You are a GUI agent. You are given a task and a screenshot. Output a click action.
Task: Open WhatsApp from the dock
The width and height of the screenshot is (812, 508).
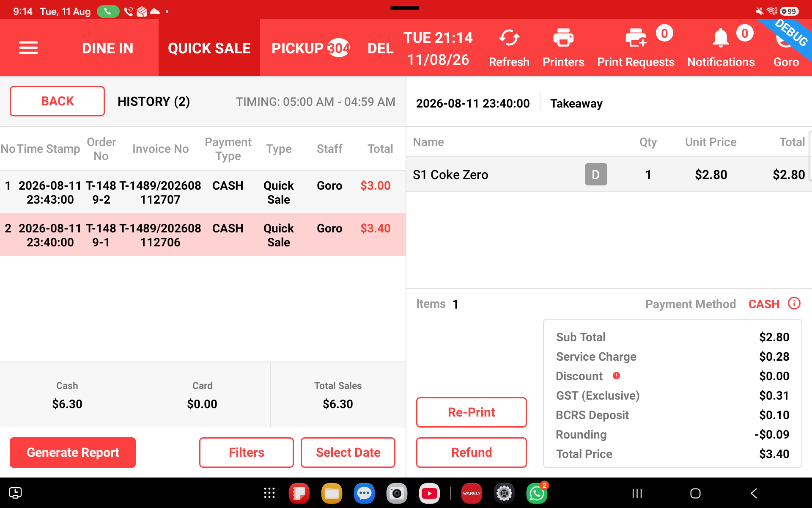537,493
